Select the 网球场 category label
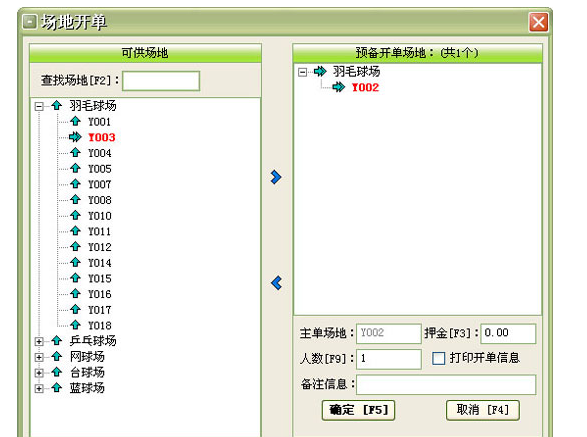The height and width of the screenshot is (437, 587). coord(87,357)
